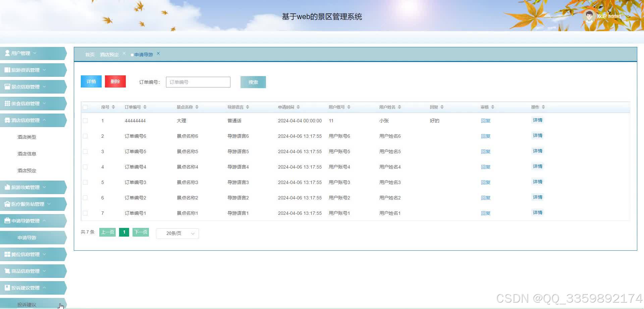Screen dimensions: 644x309
Task: Expand the 用户管理 menu
Action: 33,53
